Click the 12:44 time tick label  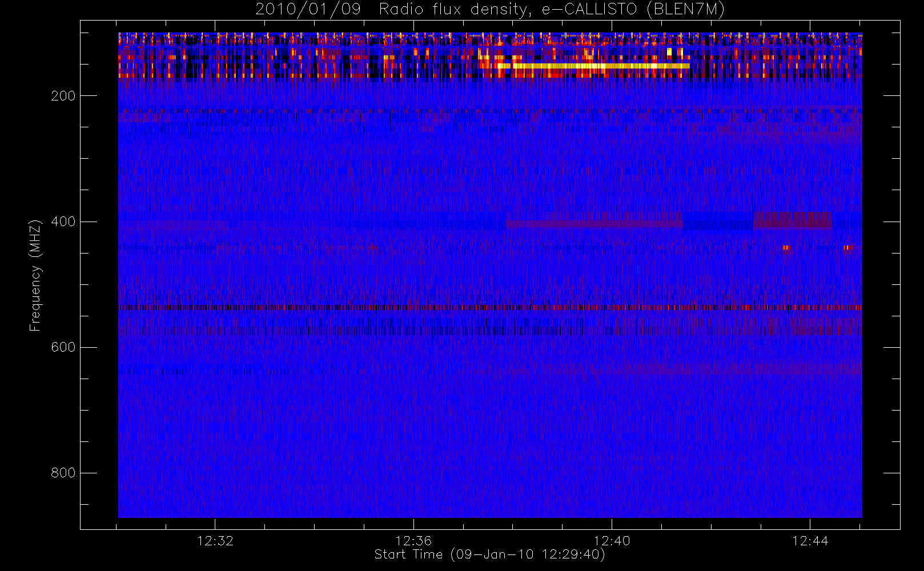pos(810,541)
